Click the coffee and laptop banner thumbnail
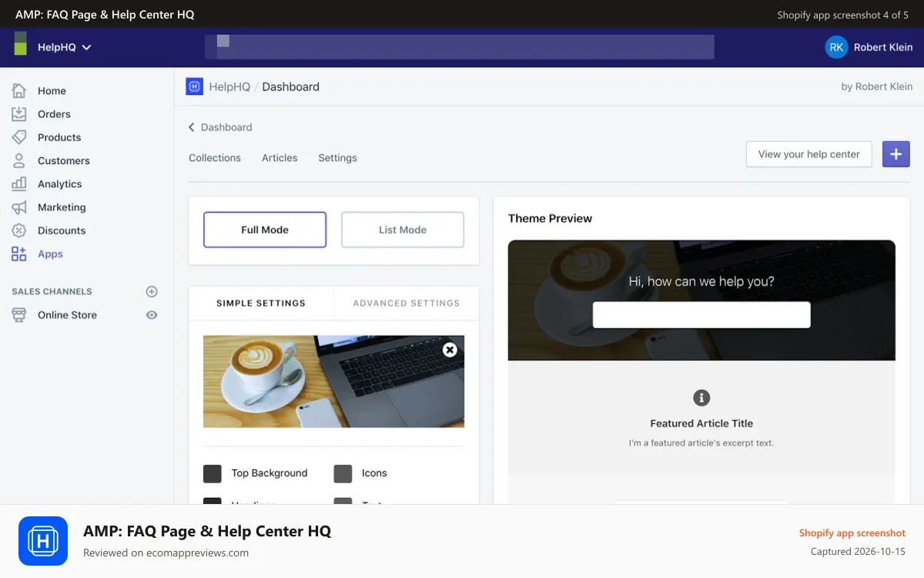Image resolution: width=924 pixels, height=578 pixels. pyautogui.click(x=333, y=381)
